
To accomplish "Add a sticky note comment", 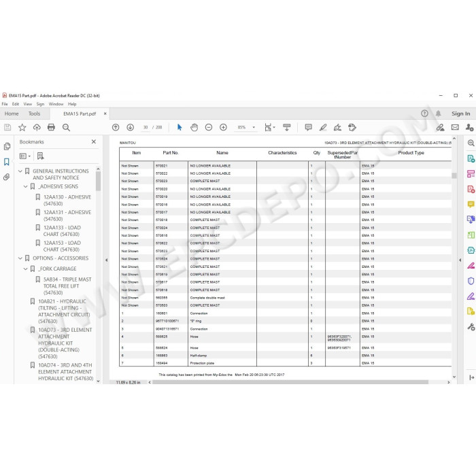I will (309, 128).
